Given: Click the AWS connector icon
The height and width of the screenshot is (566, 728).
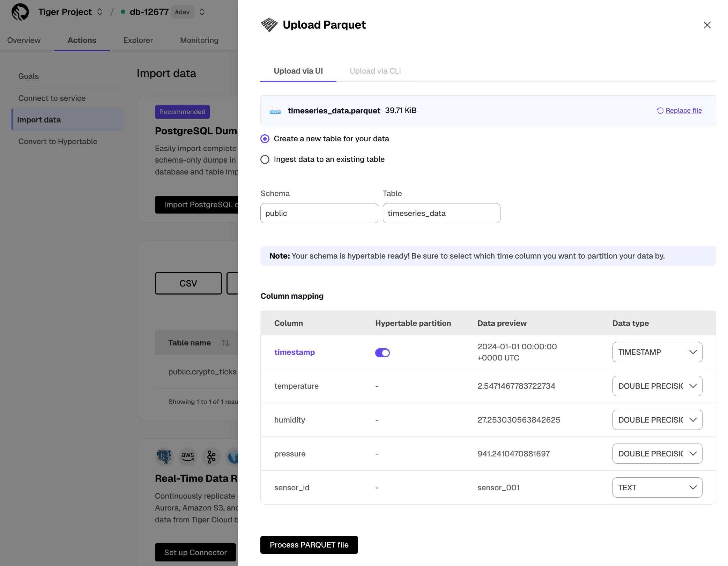Looking at the screenshot, I should click(188, 456).
